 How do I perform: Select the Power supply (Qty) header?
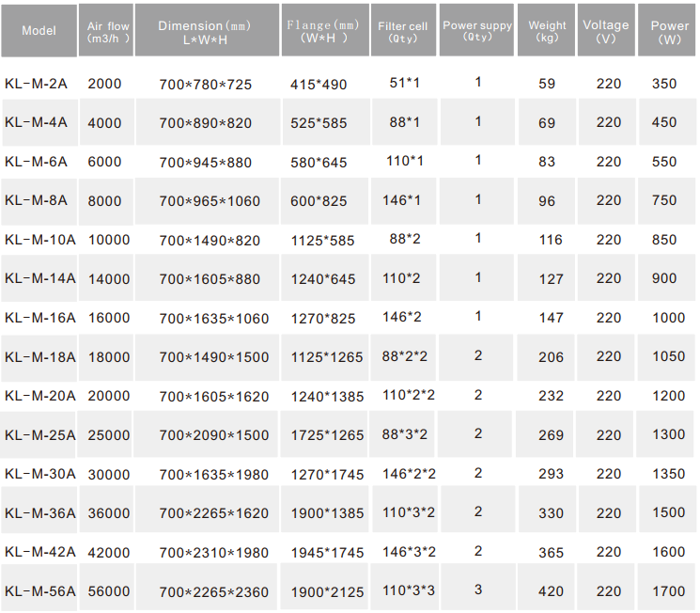[477, 31]
